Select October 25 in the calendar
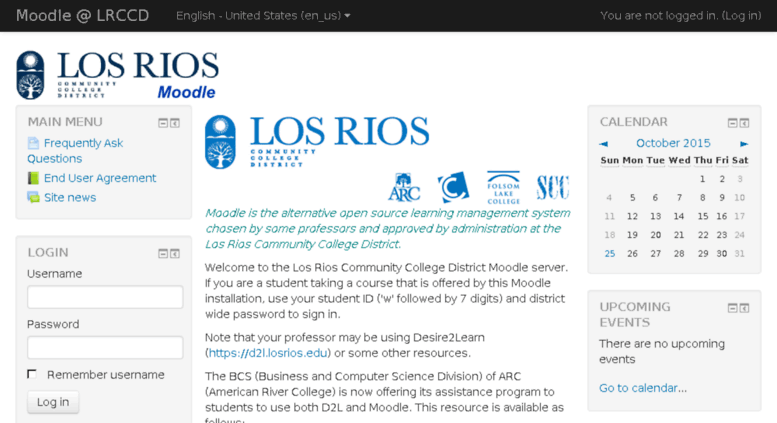The width and height of the screenshot is (777, 423). (x=610, y=254)
